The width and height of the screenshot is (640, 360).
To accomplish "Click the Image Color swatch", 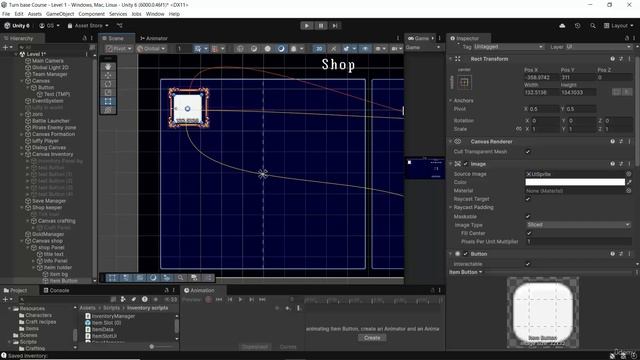I will [575, 182].
